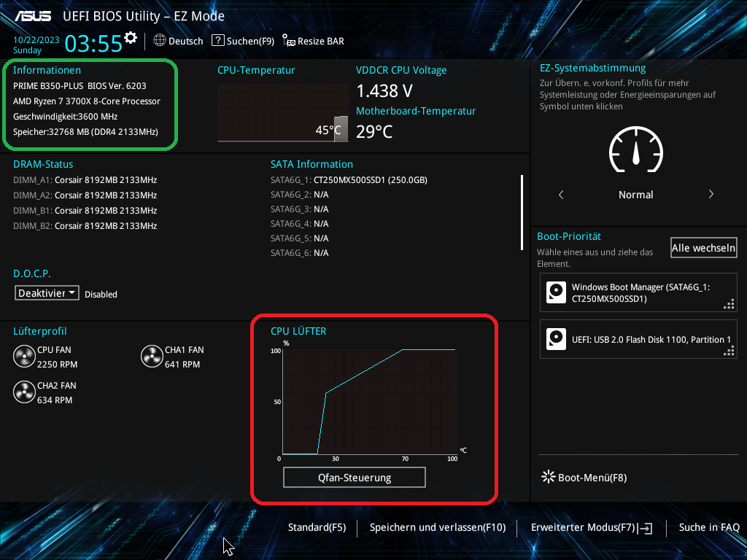This screenshot has width=747, height=560.
Task: Switch to previous EZ tuning profile
Action: 561,194
